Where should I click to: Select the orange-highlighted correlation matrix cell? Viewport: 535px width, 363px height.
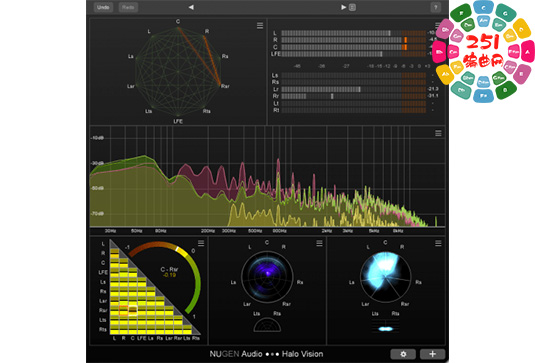[124, 310]
